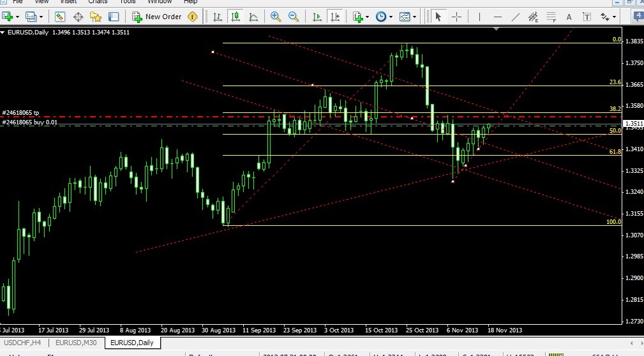644x356 pixels.
Task: Click the Fibonacci 23.6 level label
Action: pos(615,82)
